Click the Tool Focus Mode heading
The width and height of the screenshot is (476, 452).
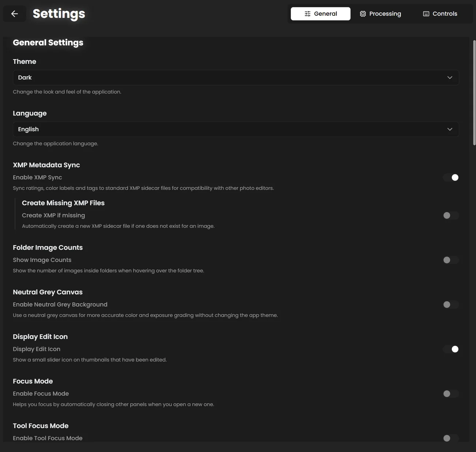click(41, 426)
